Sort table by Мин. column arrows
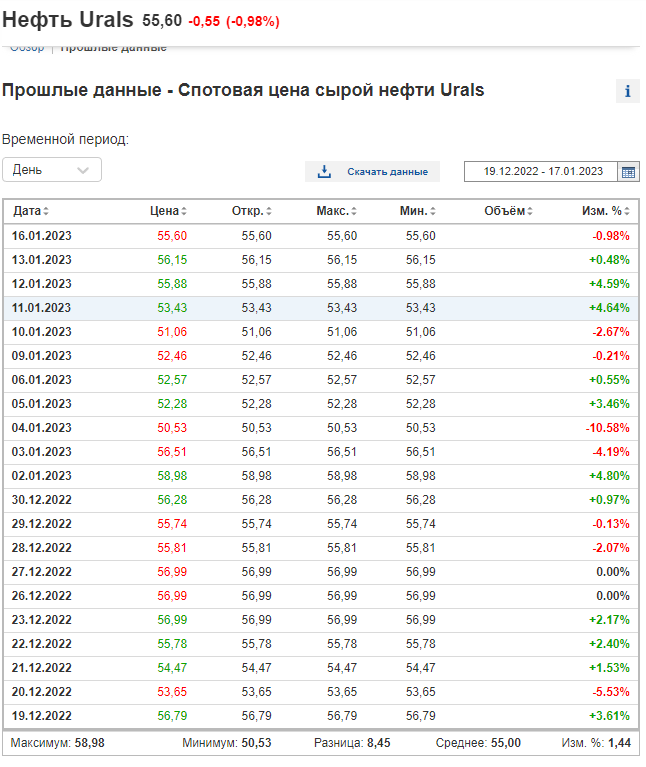This screenshot has width=646, height=767. click(x=433, y=211)
